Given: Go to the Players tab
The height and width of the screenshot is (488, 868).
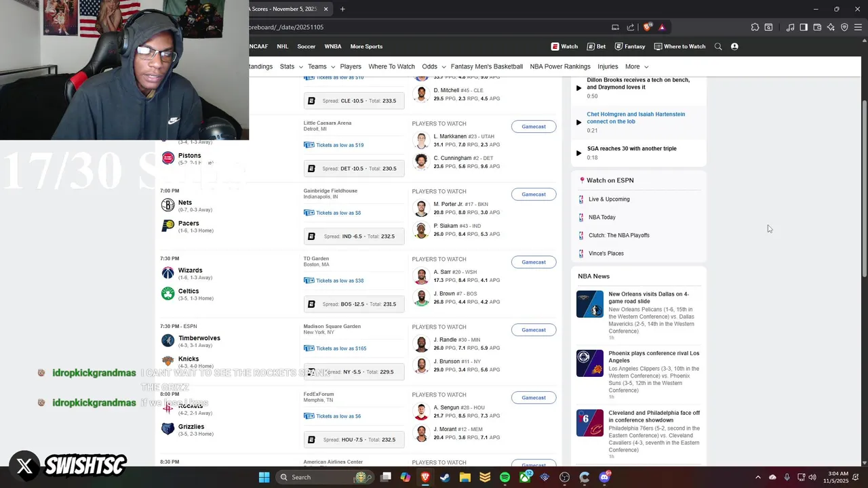Looking at the screenshot, I should [x=351, y=66].
